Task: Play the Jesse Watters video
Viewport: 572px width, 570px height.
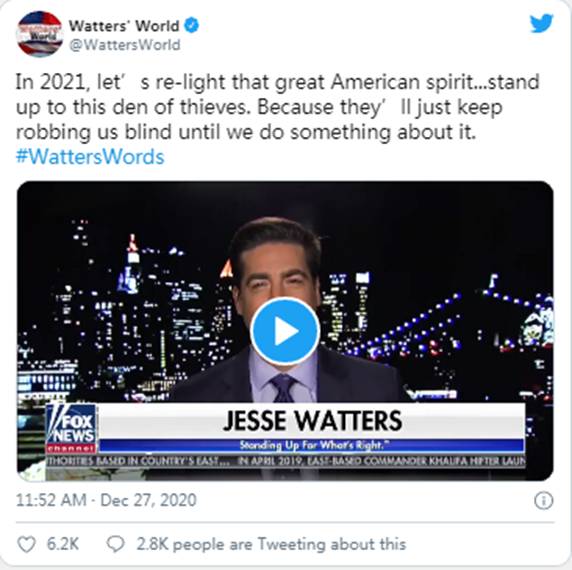Action: (x=285, y=331)
